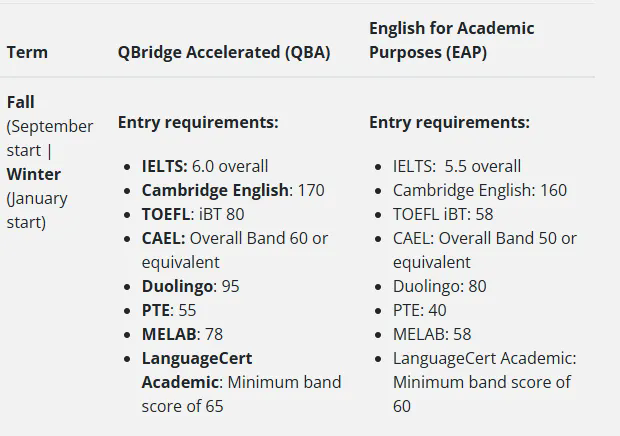Click QBA's Entry requirements heading
620x436 pixels.
(198, 122)
